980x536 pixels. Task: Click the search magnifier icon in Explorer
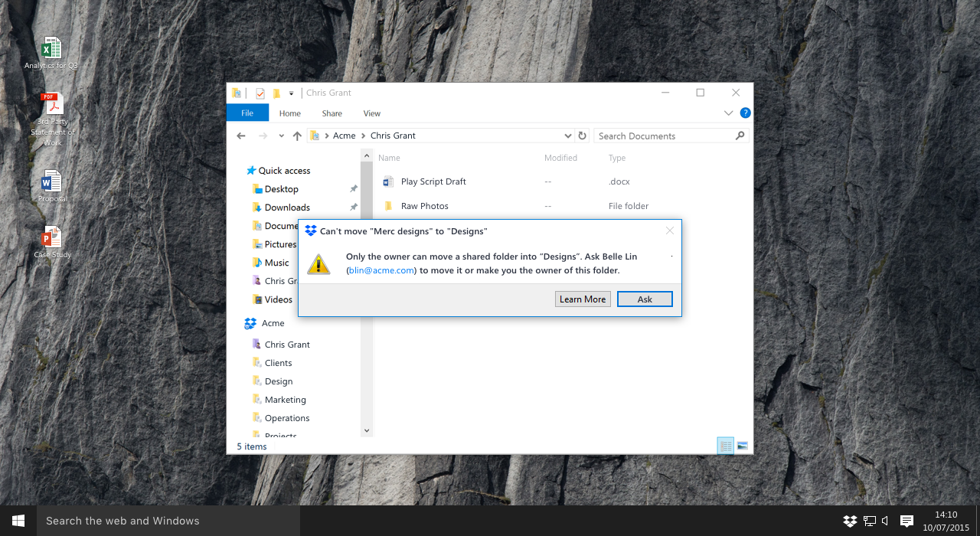740,136
